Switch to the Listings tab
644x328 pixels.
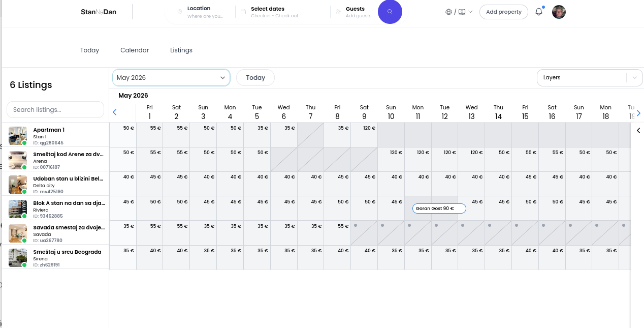pyautogui.click(x=181, y=50)
